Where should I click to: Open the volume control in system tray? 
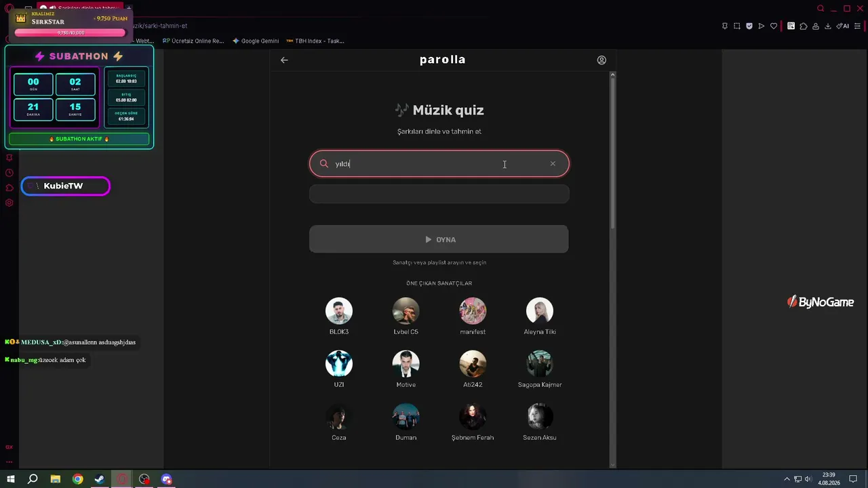pos(808,479)
